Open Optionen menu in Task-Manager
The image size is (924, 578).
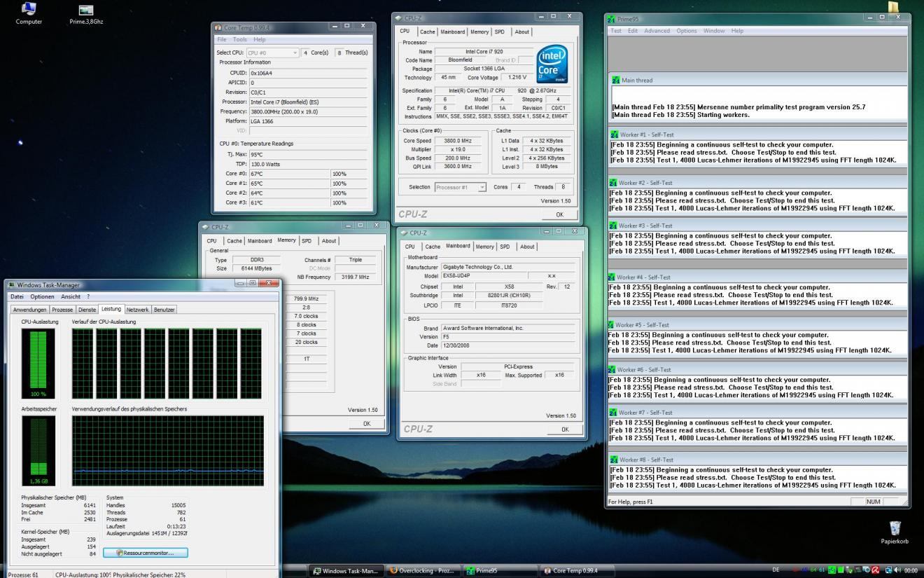[42, 297]
